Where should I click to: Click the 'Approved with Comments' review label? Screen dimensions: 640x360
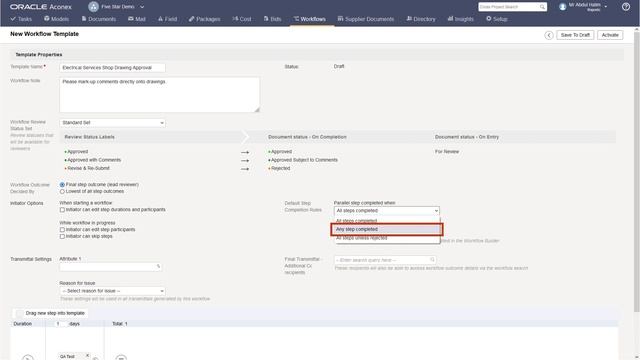(x=94, y=160)
